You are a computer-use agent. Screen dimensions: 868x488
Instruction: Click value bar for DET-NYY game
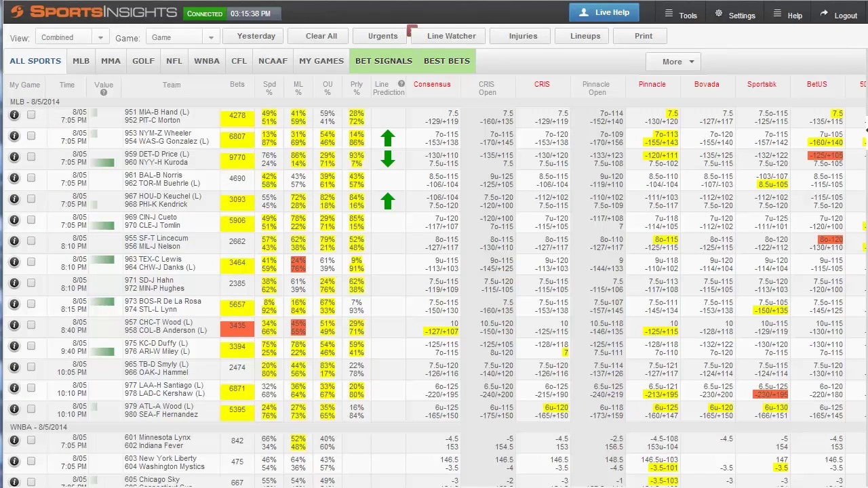tap(102, 163)
